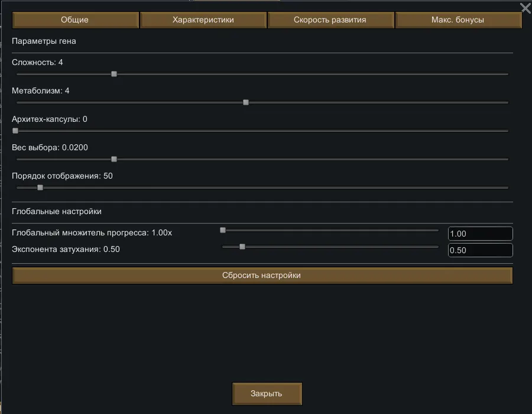Click far right end of Глобальный множитель slider track

pyautogui.click(x=437, y=230)
